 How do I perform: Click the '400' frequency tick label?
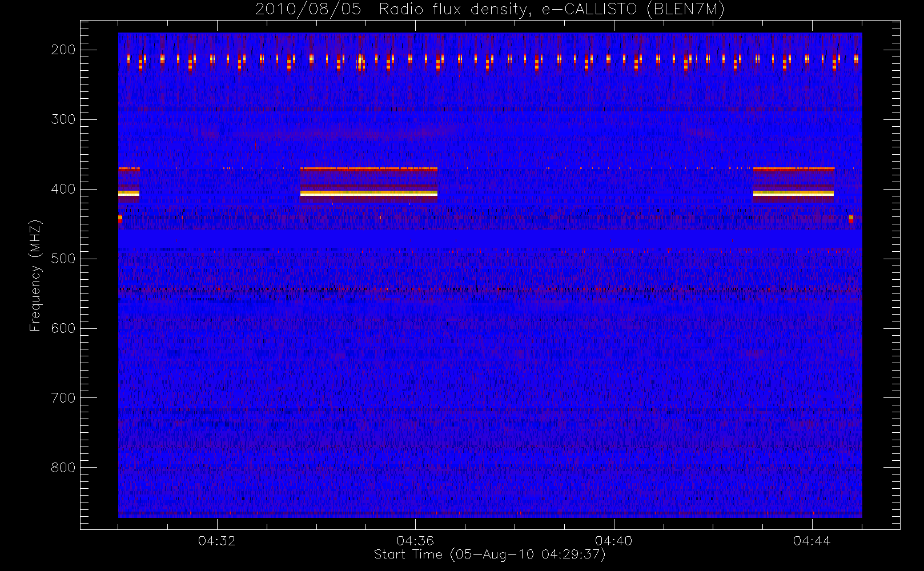[63, 189]
